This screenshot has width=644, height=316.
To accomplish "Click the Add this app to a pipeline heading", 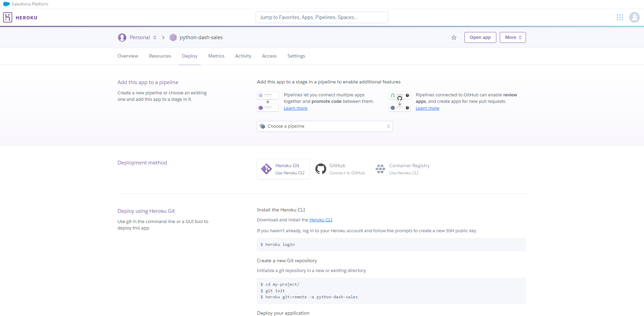I will click(148, 82).
